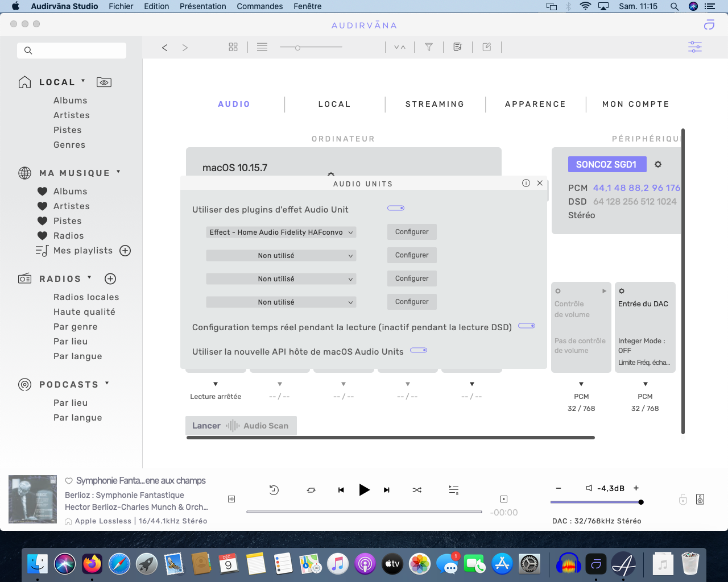Open the Présentation menu

pyautogui.click(x=203, y=6)
